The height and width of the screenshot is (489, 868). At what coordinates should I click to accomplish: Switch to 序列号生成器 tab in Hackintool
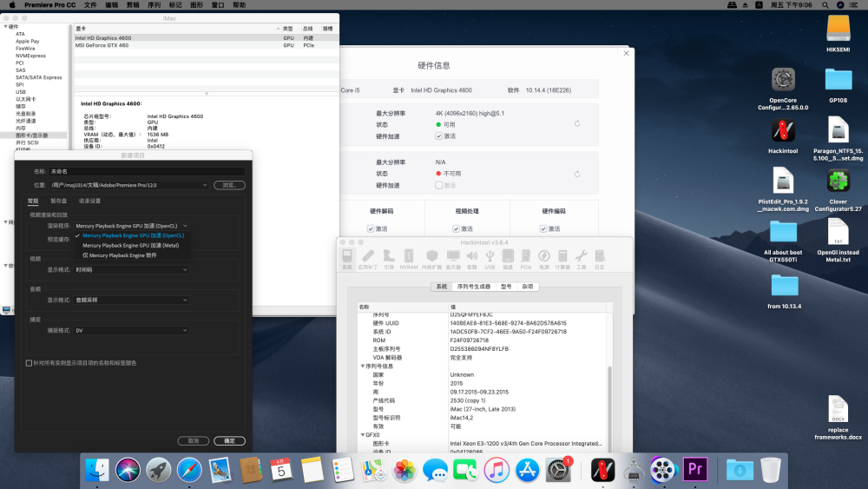click(x=473, y=287)
